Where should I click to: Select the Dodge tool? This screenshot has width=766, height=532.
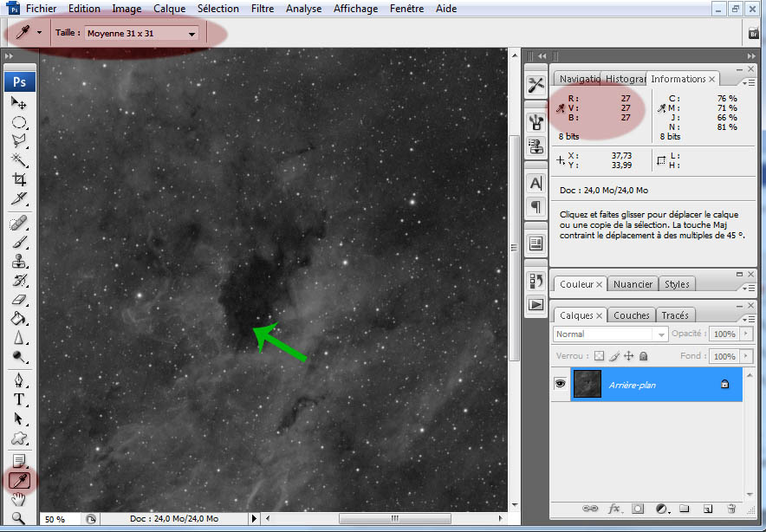19,357
